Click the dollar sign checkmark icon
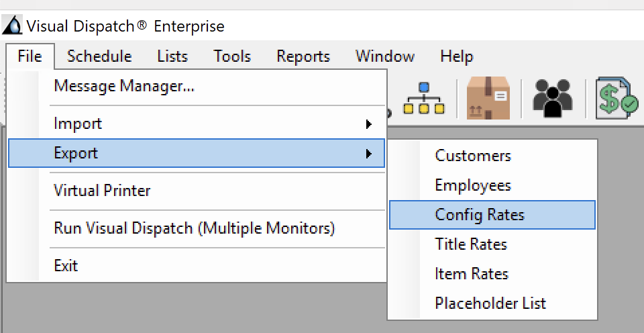The height and width of the screenshot is (333, 644). pos(617,98)
